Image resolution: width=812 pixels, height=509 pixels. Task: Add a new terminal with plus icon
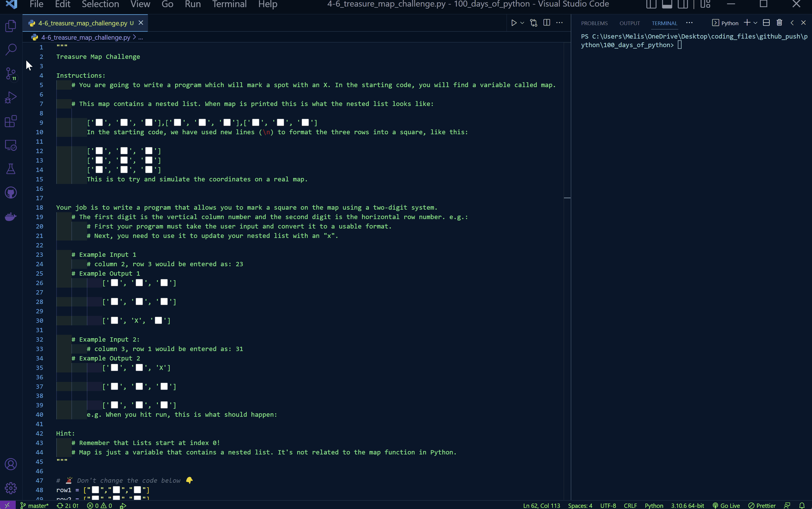tap(747, 23)
